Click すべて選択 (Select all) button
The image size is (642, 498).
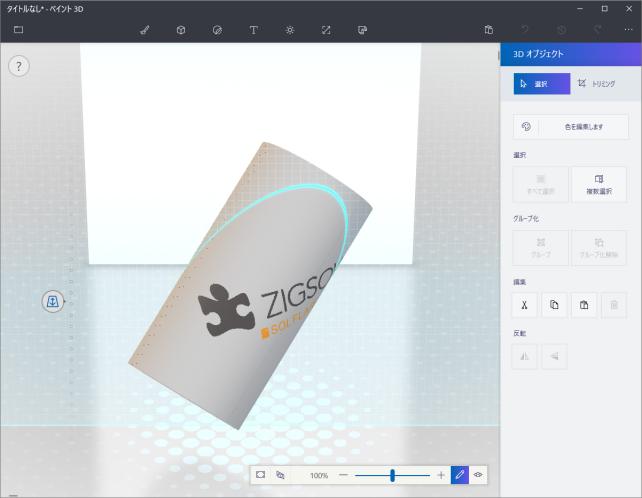coord(540,184)
